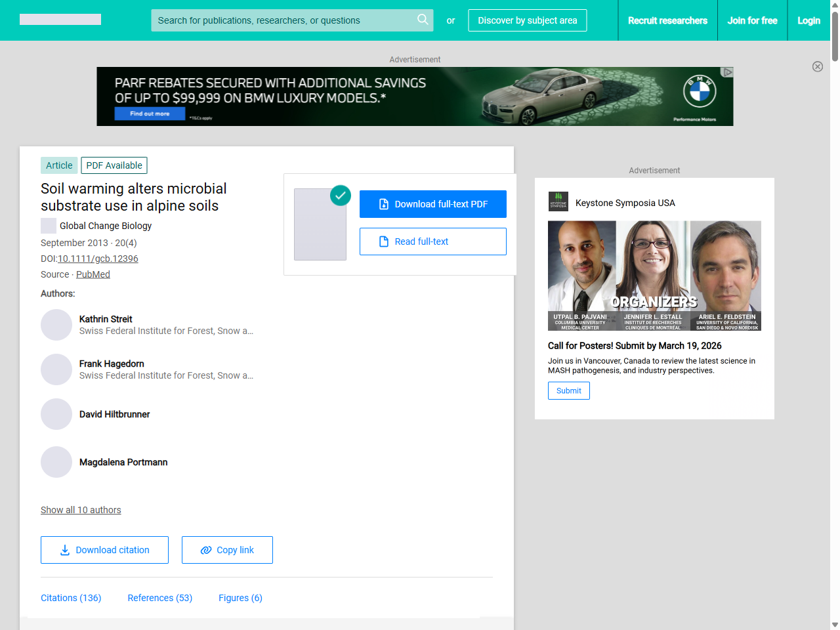This screenshot has width=840, height=630.
Task: Open the DOI 10.1111/gcb.12396 link
Action: 98,259
